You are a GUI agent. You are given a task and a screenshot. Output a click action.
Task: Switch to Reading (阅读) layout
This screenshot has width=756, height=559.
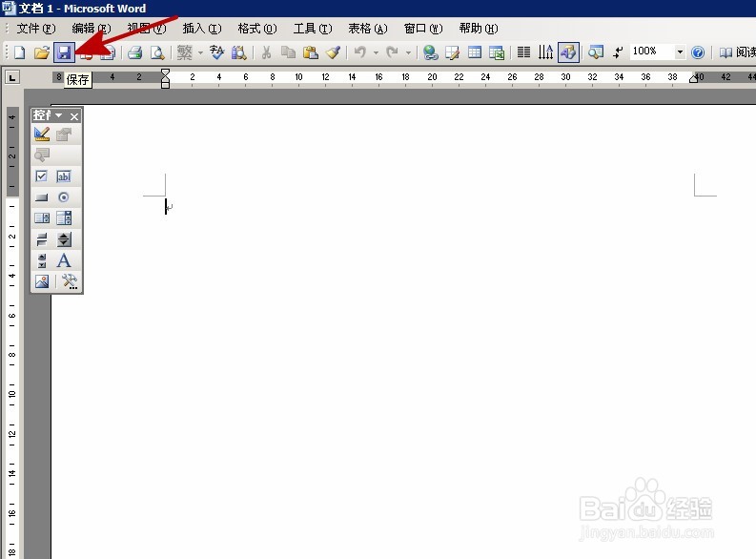(737, 52)
